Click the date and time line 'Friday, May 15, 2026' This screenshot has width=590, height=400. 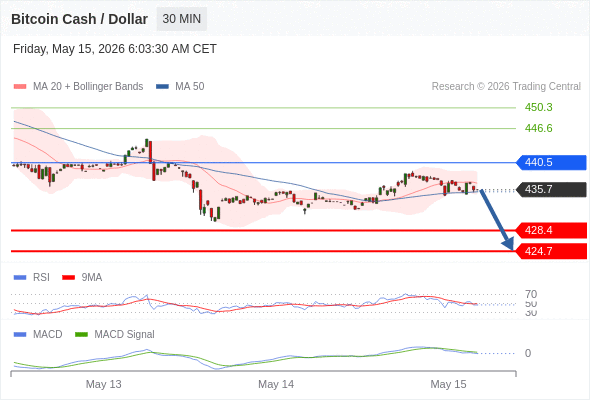point(115,49)
